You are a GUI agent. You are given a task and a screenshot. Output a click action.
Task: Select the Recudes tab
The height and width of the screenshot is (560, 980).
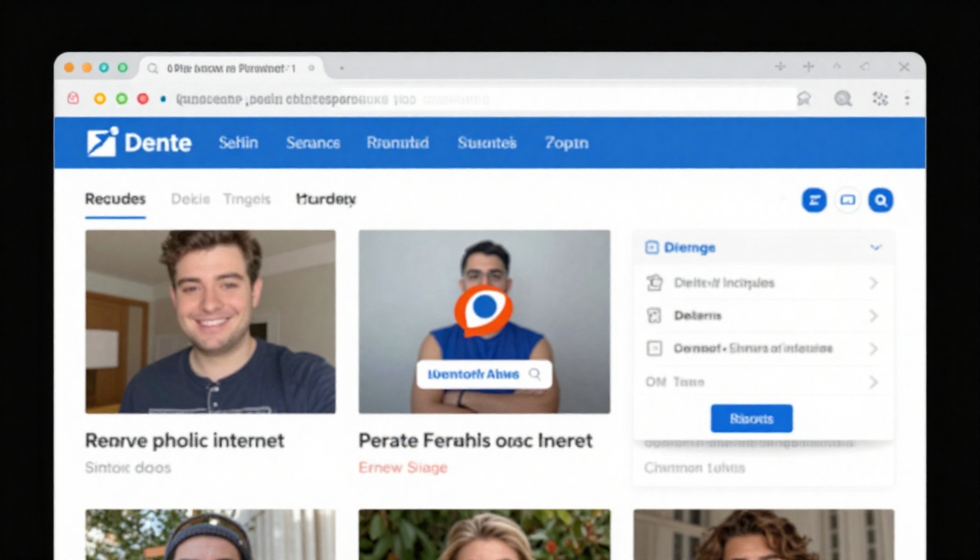coord(115,199)
